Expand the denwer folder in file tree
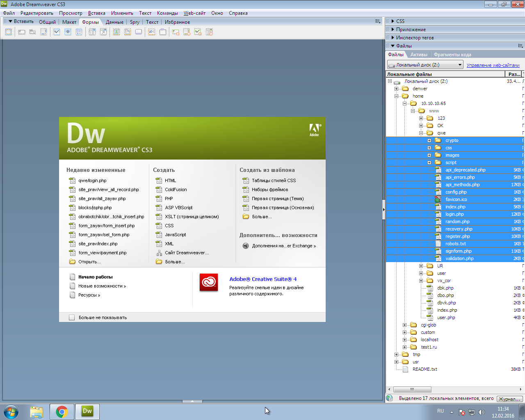This screenshot has height=420, width=525. pos(396,89)
